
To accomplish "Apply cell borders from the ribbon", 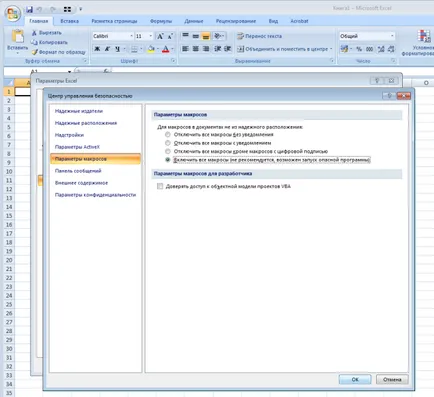I will click(x=134, y=49).
